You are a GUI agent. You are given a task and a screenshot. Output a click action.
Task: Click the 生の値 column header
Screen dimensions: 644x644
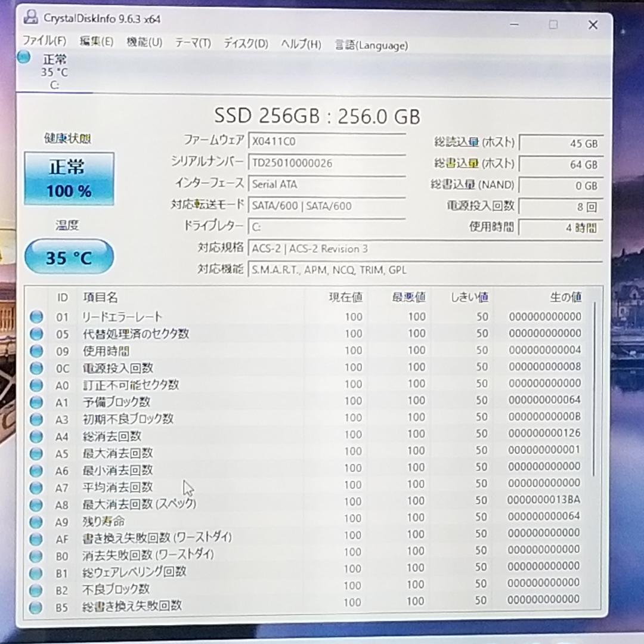pyautogui.click(x=565, y=296)
